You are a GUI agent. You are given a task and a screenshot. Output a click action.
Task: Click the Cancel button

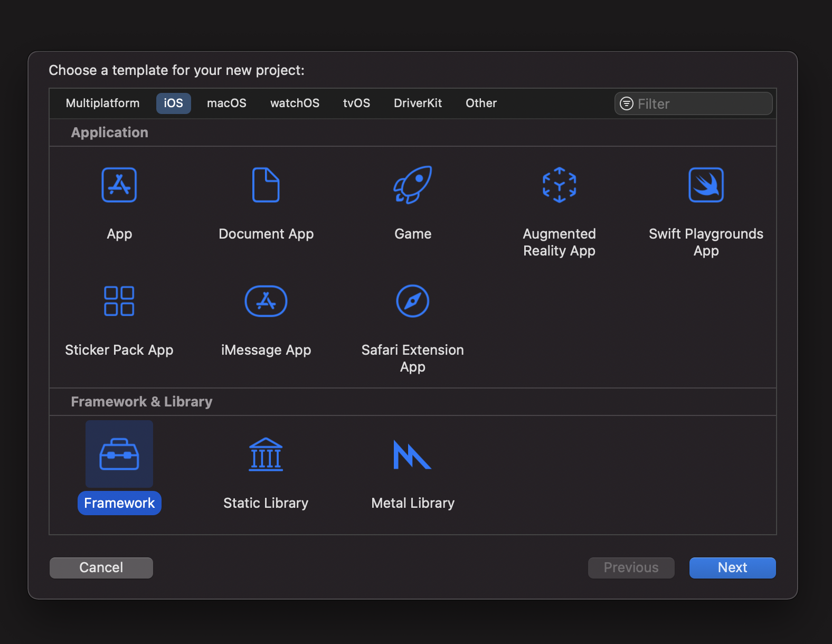101,567
